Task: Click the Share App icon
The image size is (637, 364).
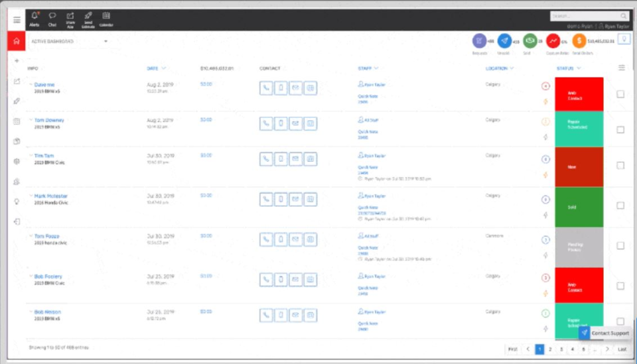Action: [70, 20]
